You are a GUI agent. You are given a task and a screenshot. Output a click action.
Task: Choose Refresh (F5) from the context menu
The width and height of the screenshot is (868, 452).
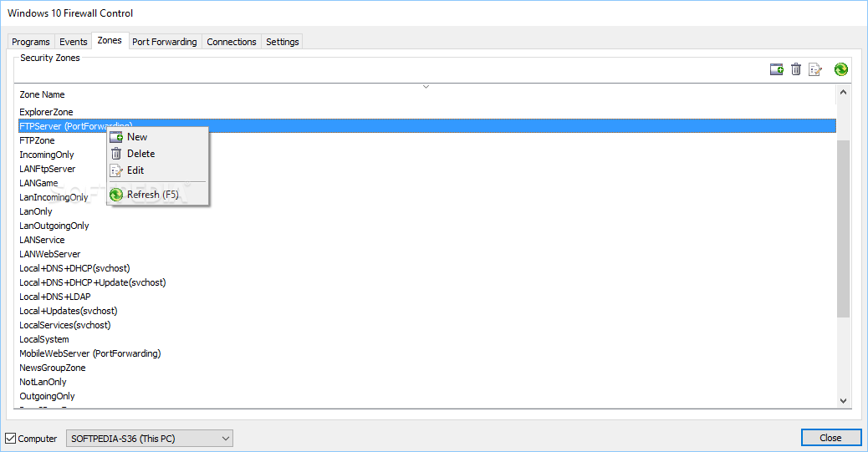(158, 195)
